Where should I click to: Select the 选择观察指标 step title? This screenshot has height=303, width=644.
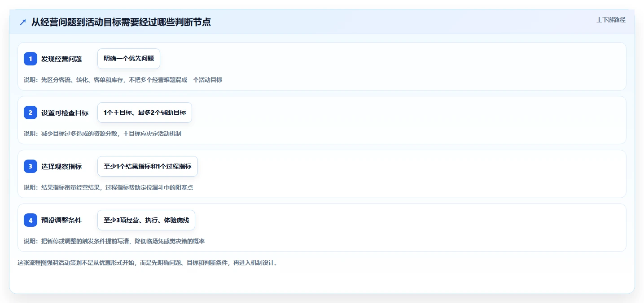pos(61,166)
